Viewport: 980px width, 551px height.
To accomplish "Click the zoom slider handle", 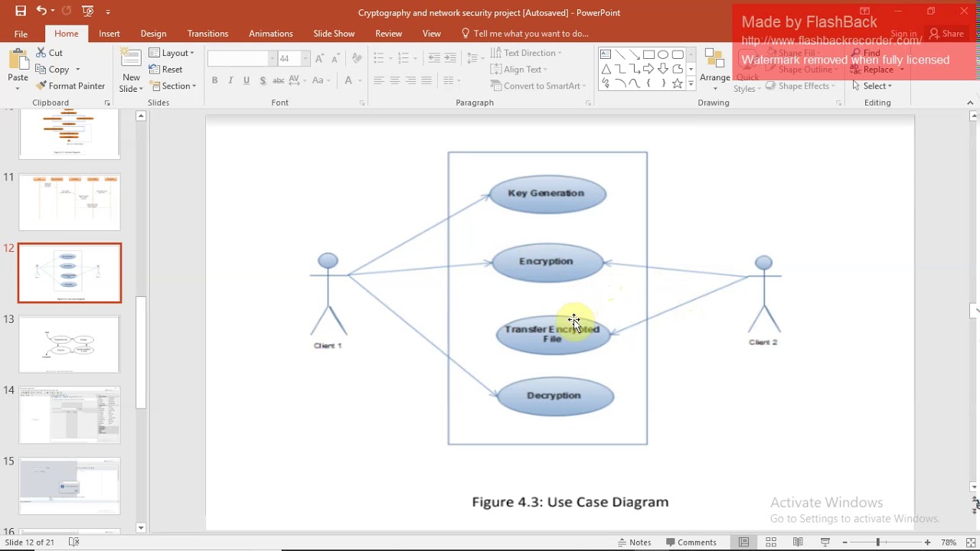I will (878, 542).
